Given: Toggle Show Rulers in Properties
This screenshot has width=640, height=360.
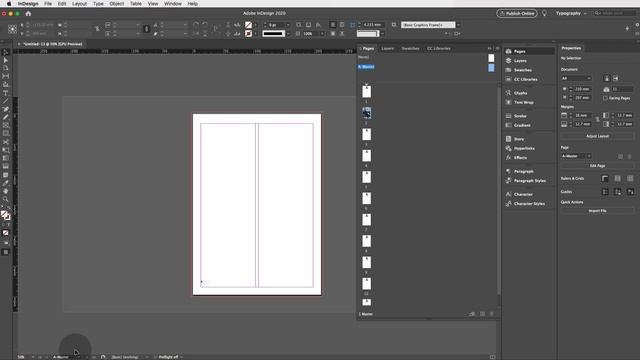Looking at the screenshot, I should tap(605, 179).
